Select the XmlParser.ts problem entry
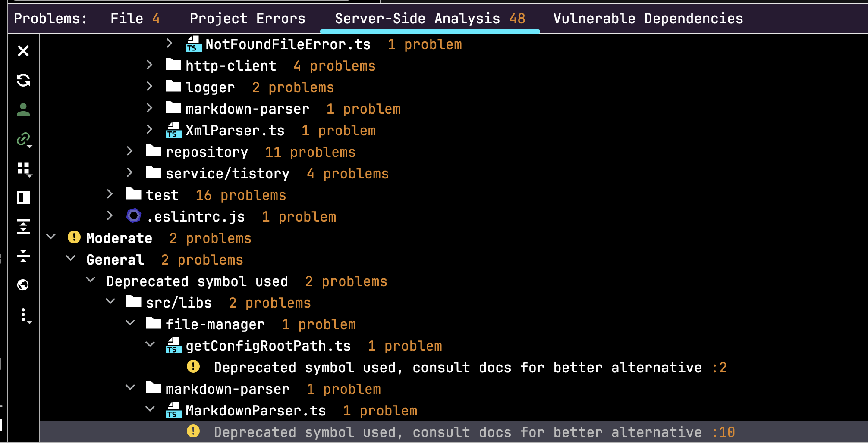Screen dimensions: 868x443 click(x=235, y=130)
